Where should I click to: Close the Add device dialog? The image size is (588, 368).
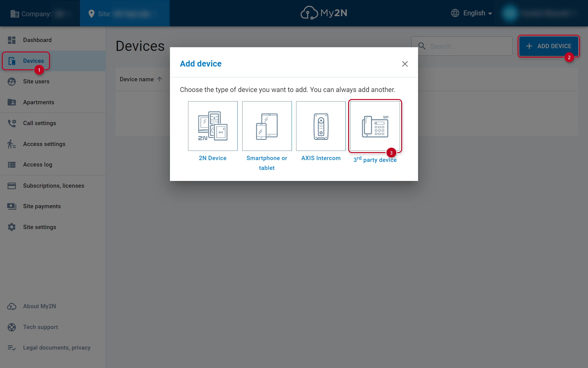[x=405, y=64]
